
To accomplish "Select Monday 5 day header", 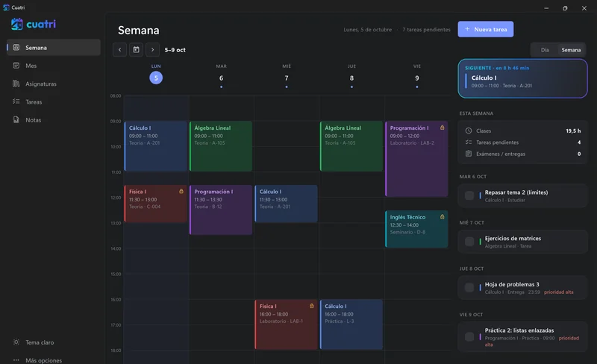I will (156, 75).
